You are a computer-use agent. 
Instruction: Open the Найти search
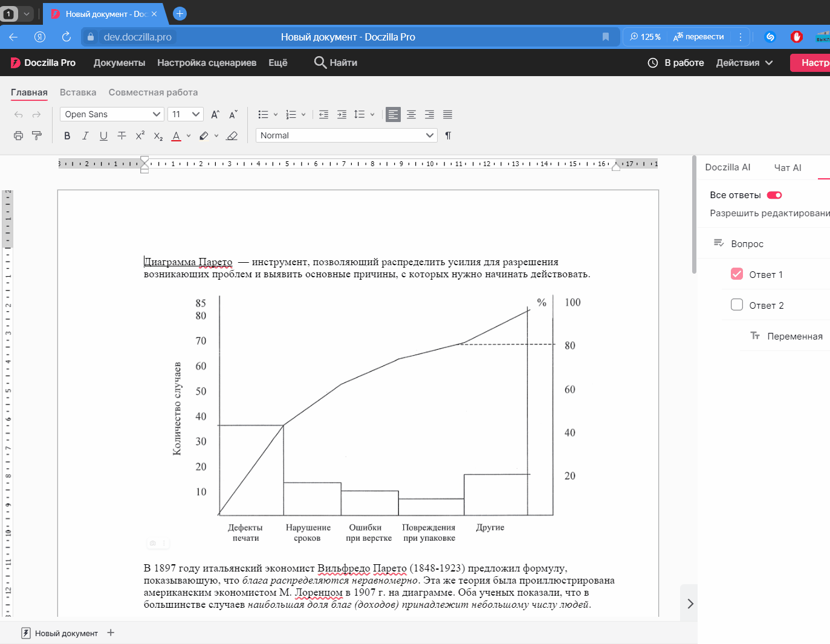[x=336, y=63]
